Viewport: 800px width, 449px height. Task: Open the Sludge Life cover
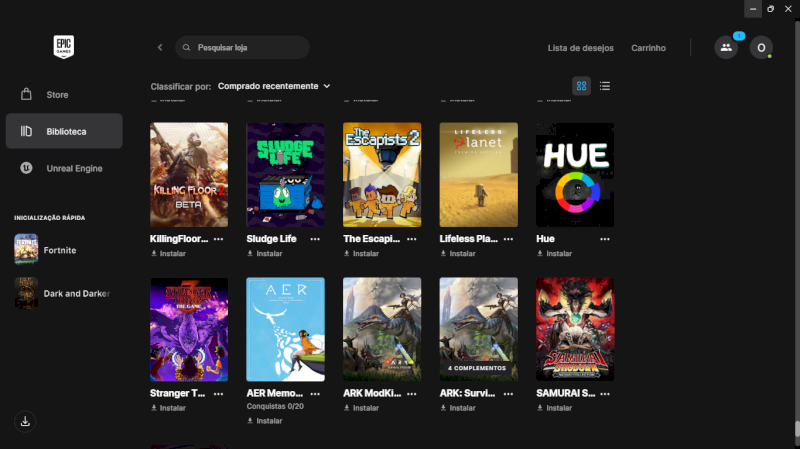tap(285, 174)
